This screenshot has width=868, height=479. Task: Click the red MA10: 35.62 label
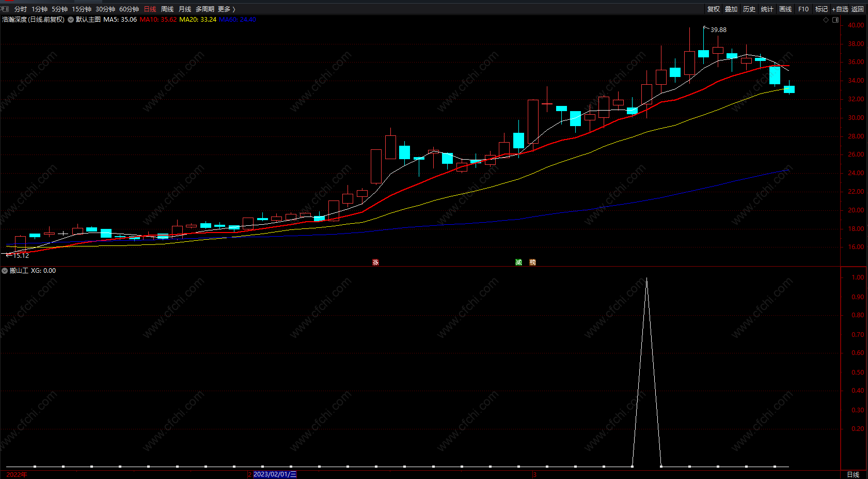158,20
